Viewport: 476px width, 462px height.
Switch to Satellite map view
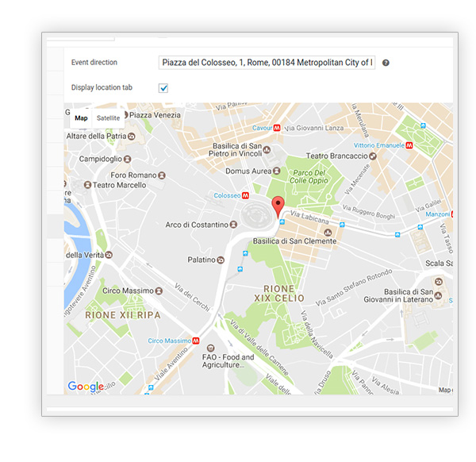pos(109,118)
